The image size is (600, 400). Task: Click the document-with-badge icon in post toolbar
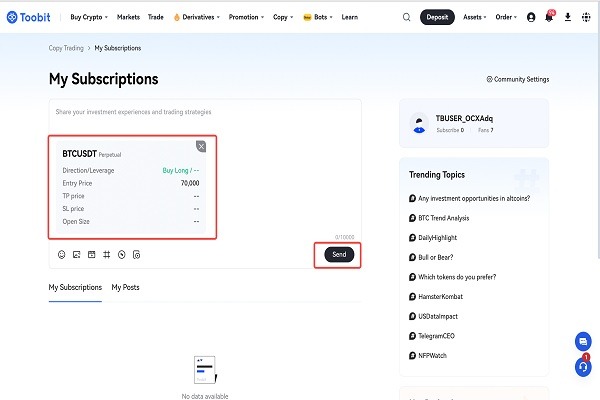[x=137, y=255]
